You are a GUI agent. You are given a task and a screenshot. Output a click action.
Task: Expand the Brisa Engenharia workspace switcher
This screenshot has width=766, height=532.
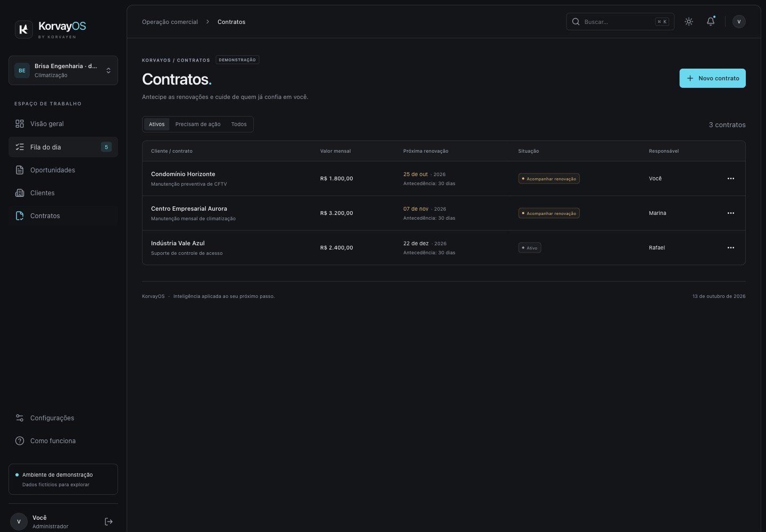63,70
